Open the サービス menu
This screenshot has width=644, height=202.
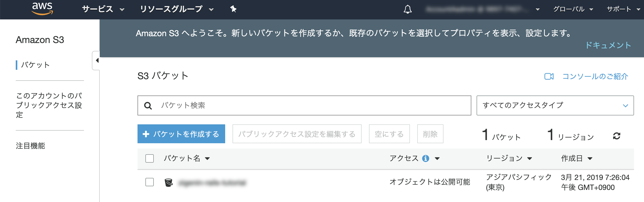(x=103, y=9)
